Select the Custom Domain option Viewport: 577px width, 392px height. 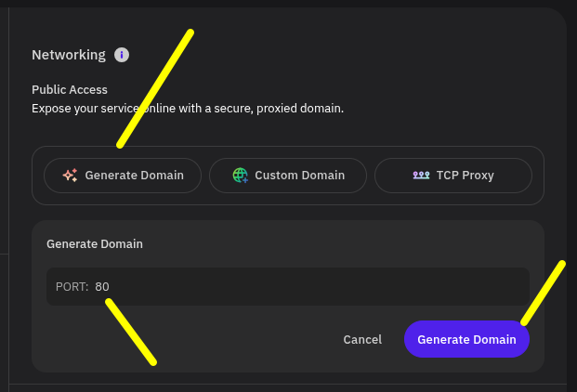point(288,176)
